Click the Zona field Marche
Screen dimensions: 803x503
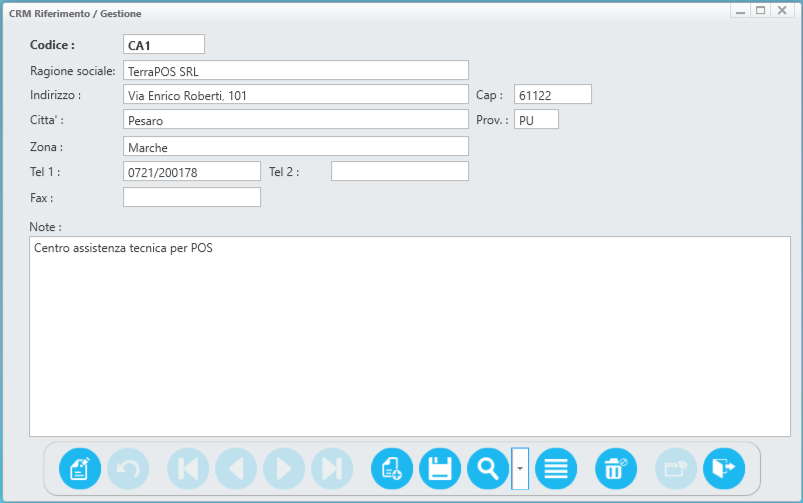pos(296,146)
